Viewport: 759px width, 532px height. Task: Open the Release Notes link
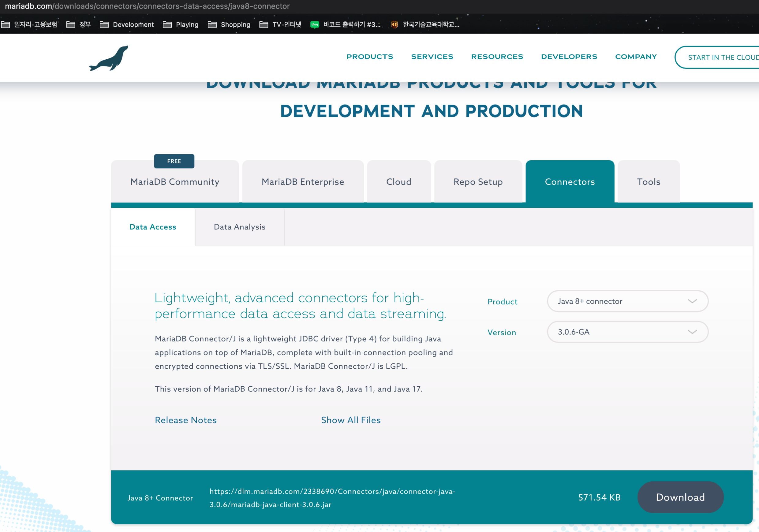pos(186,420)
